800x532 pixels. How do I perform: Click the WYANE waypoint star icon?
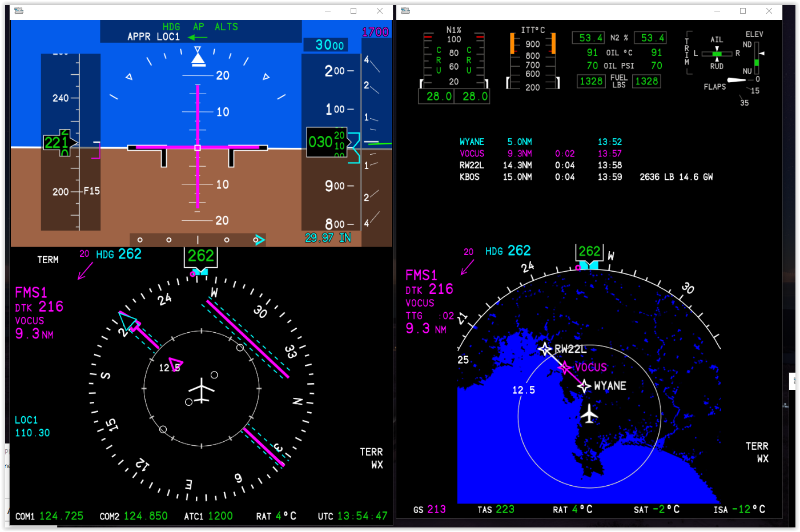point(584,385)
